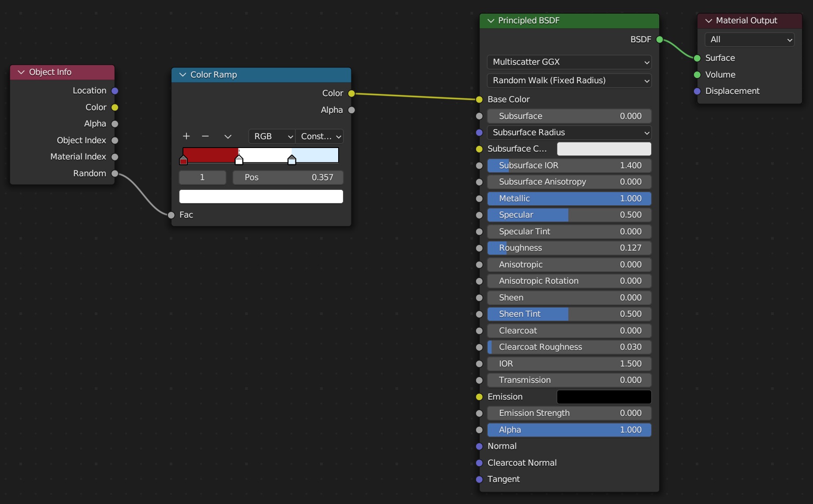813x504 pixels.
Task: Click the Random output socket
Action: coord(115,174)
